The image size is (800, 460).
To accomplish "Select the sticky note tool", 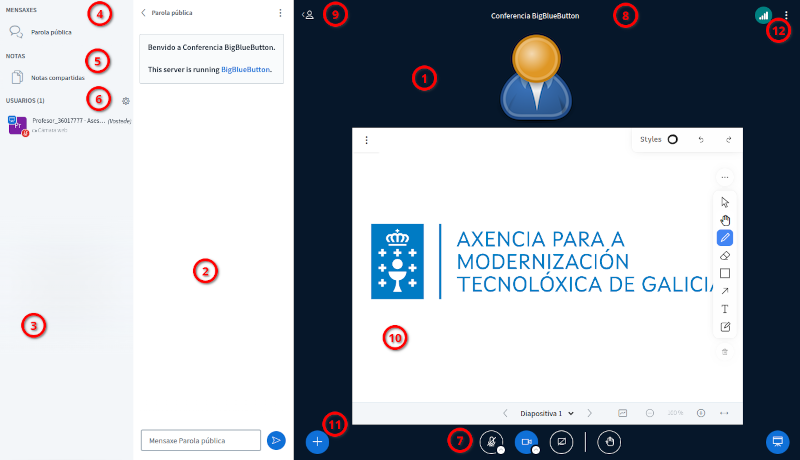I will point(725,327).
